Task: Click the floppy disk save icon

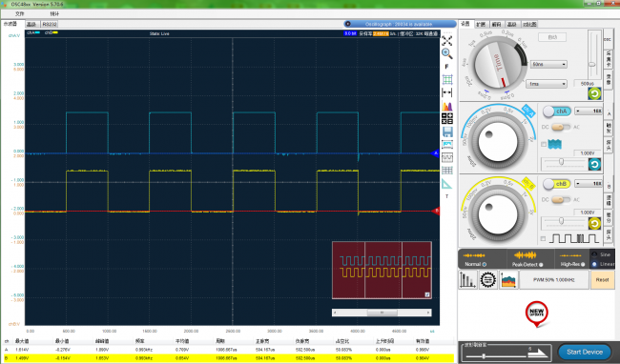Action: 447,131
